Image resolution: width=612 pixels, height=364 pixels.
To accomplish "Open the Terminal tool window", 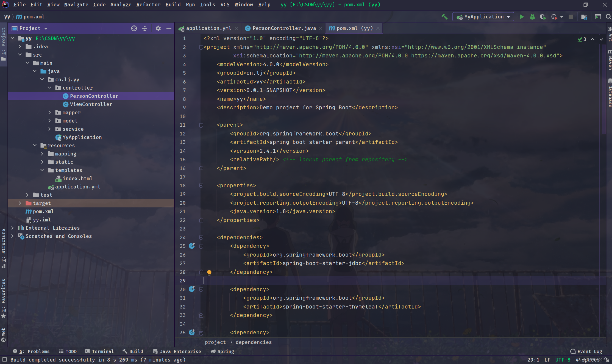I will 99,351.
